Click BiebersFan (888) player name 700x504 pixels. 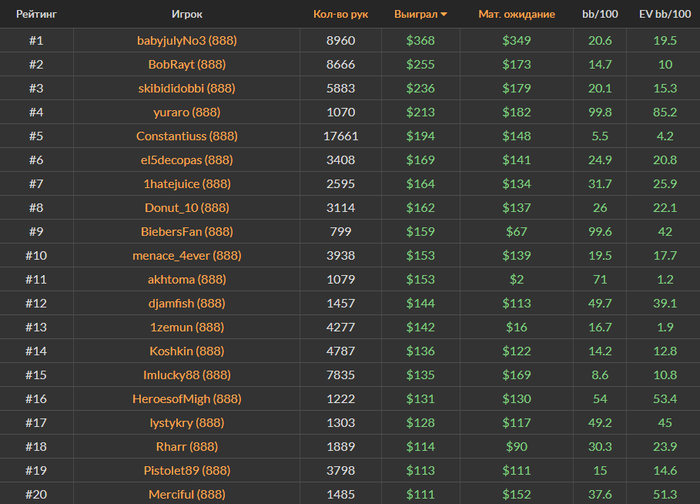(187, 232)
